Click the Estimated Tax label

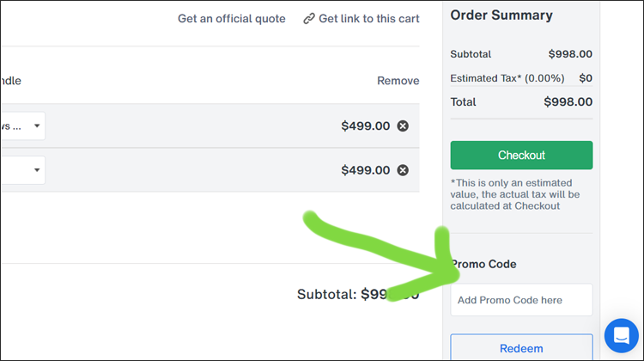pyautogui.click(x=507, y=78)
